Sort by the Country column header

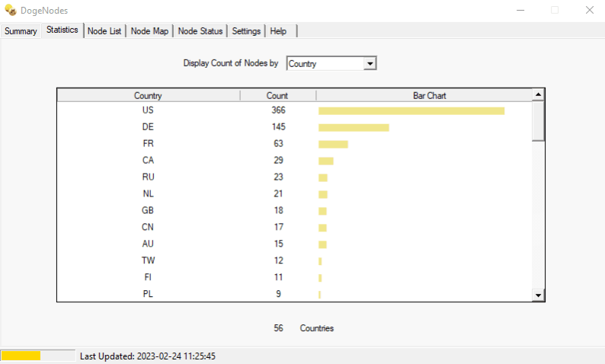[x=148, y=95]
